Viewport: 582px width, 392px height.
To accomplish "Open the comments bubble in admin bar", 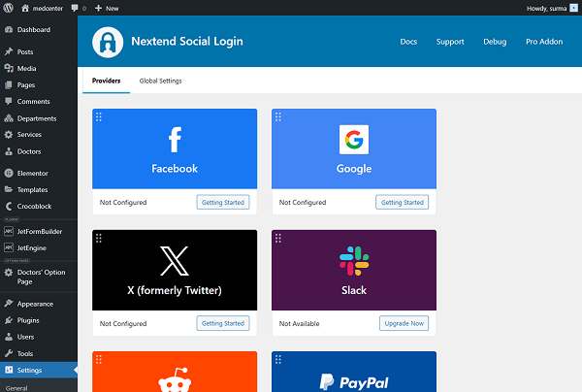I will tap(75, 8).
